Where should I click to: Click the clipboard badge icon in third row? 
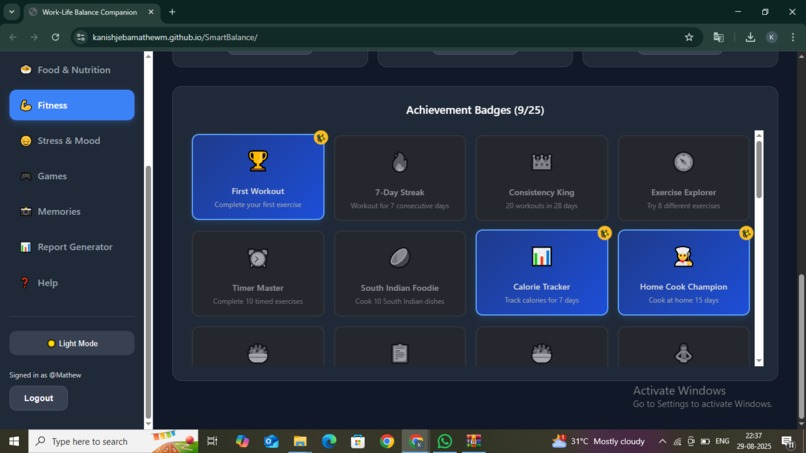[x=399, y=353]
